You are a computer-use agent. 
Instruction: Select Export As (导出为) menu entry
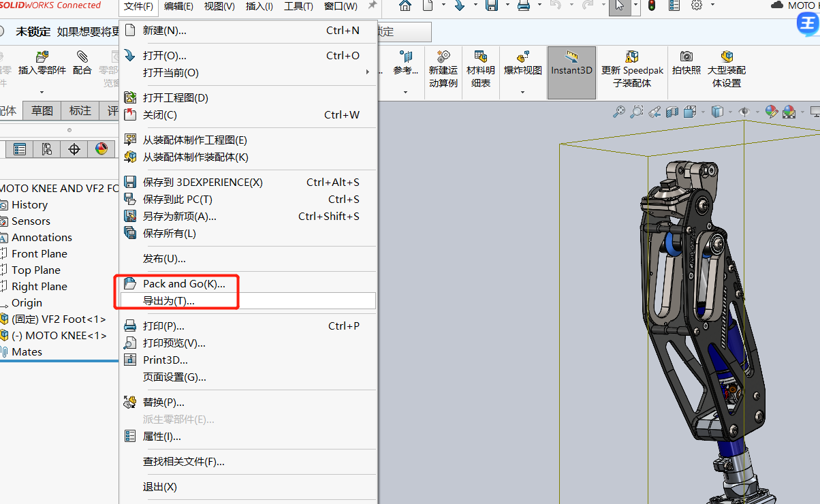coord(168,300)
